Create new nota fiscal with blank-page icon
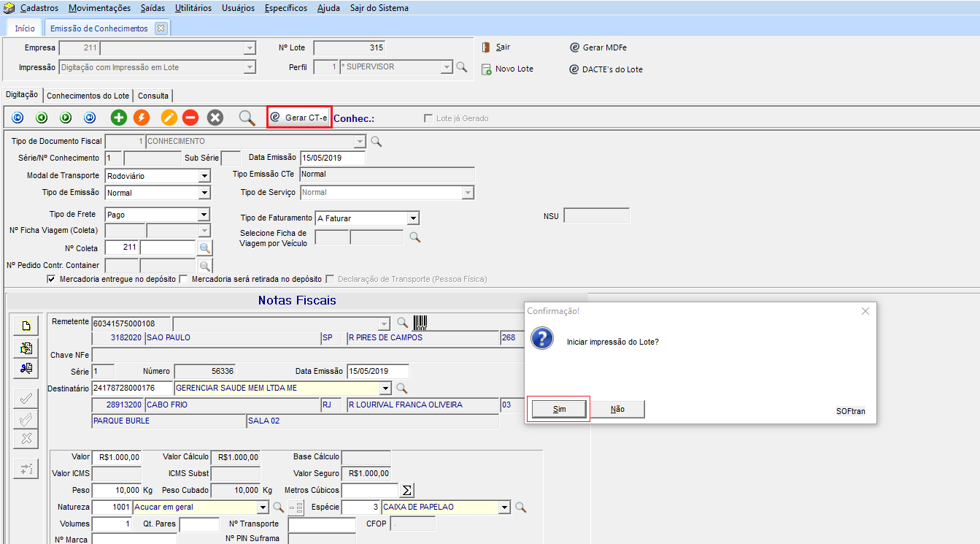This screenshot has width=980, height=544. click(x=26, y=326)
